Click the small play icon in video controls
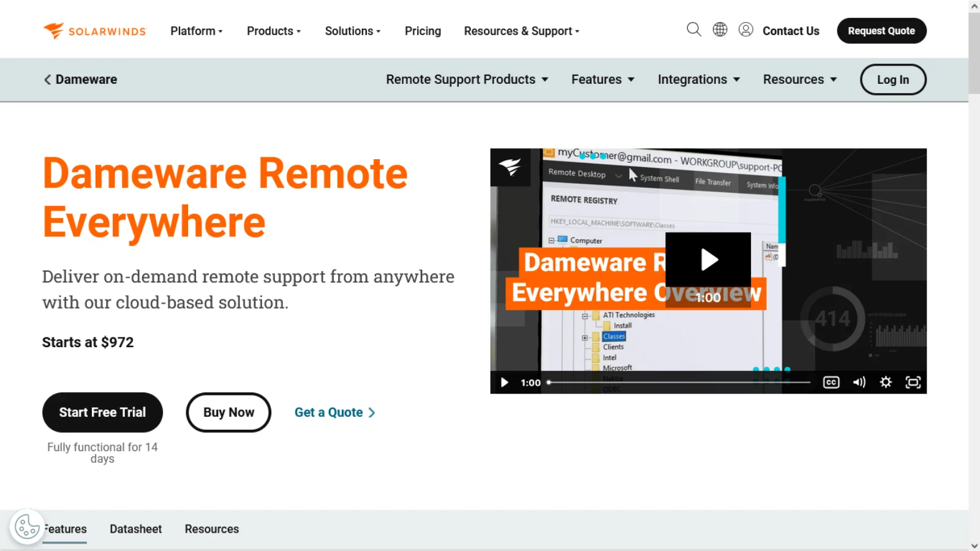The width and height of the screenshot is (980, 551). click(x=504, y=383)
